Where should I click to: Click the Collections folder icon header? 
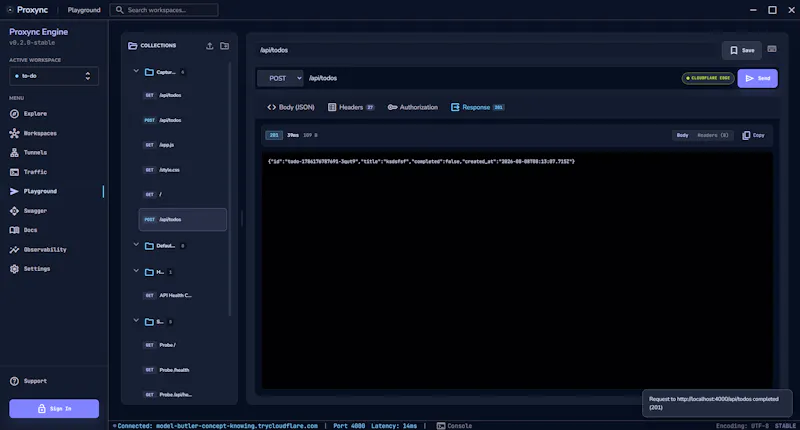133,46
